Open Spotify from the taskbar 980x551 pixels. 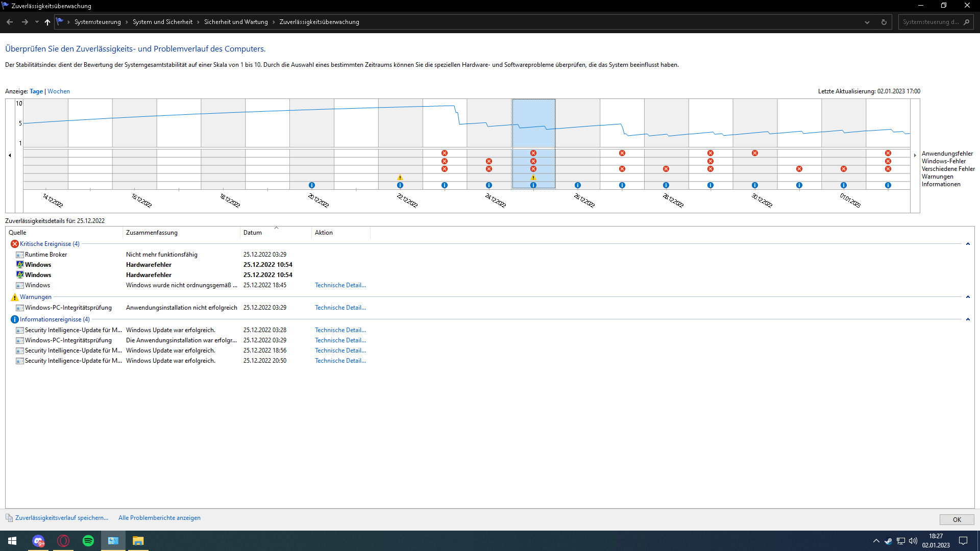click(x=88, y=541)
